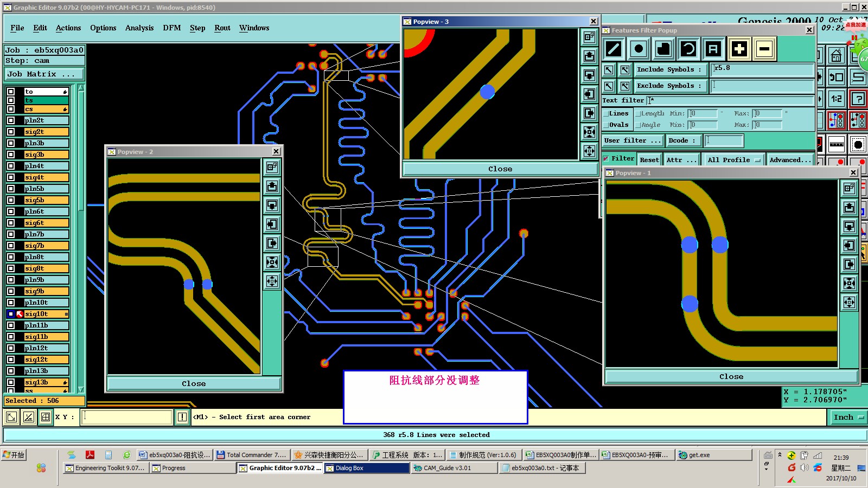Open the Edit menu
This screenshot has height=488, width=868.
tap(40, 28)
